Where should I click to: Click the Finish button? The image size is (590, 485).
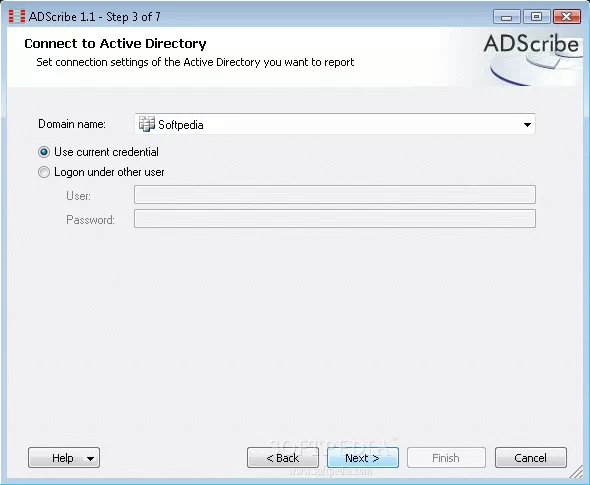(446, 458)
